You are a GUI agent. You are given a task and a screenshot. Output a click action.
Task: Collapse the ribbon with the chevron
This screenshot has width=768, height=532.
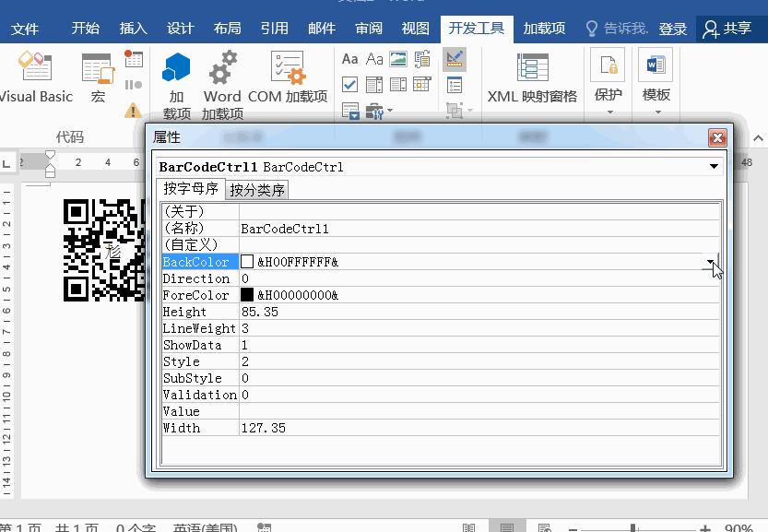tap(758, 138)
